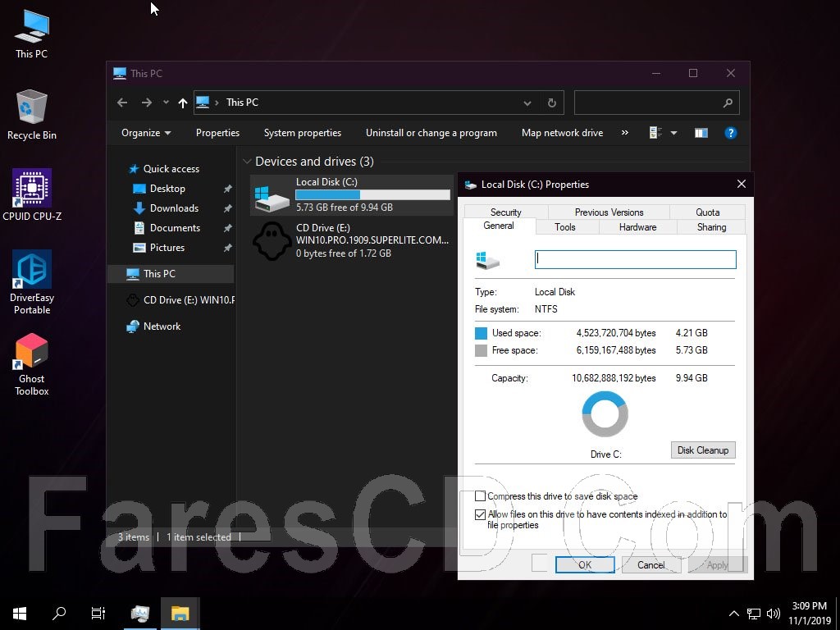
Task: Launch DriverEasy Portable shortcut
Action: click(x=32, y=282)
